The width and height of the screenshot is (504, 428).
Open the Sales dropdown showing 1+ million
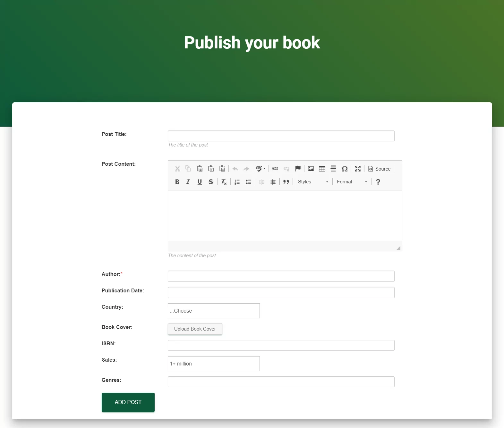coord(214,364)
